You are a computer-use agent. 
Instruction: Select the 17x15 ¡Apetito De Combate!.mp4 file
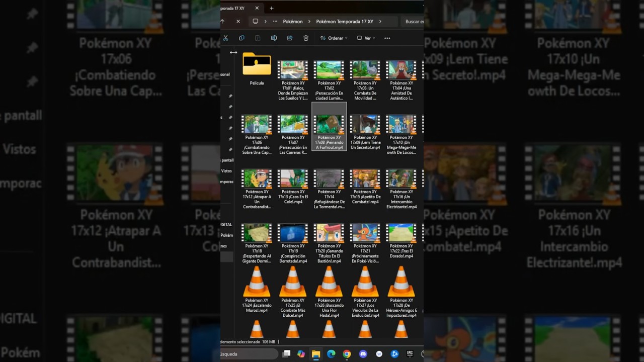point(365,187)
